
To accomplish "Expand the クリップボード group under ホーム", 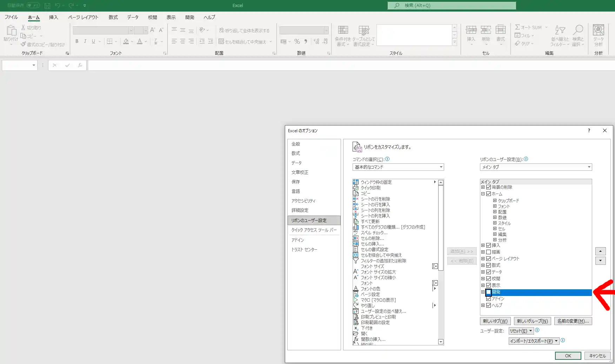I will pyautogui.click(x=495, y=201).
